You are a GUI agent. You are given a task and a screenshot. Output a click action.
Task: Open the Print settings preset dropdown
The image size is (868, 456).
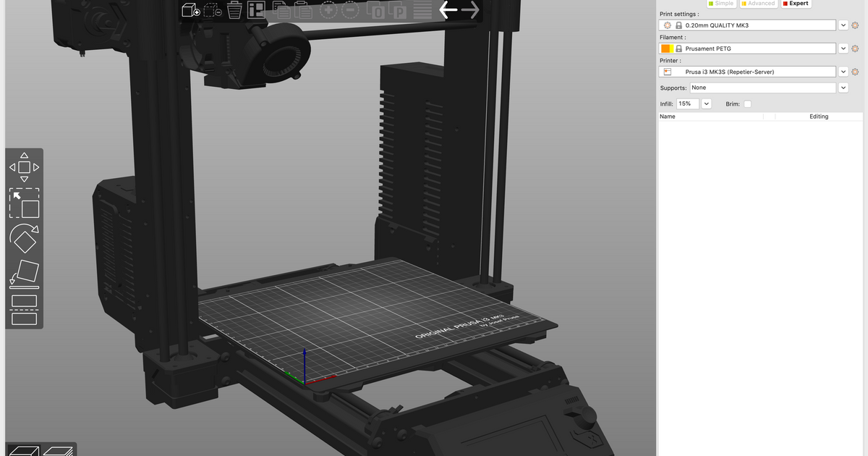pos(843,25)
